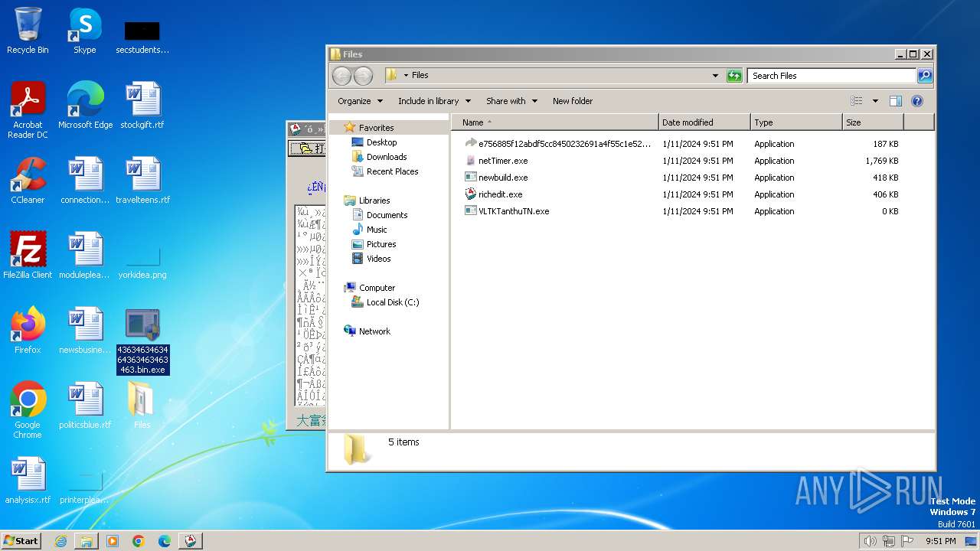Viewport: 980px width, 551px height.
Task: Click the volume speaker tray icon
Action: click(870, 541)
